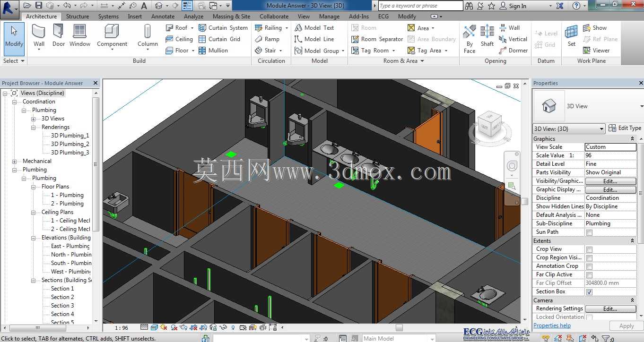Pick the Mullion tool
644x342 pixels.
tap(213, 51)
